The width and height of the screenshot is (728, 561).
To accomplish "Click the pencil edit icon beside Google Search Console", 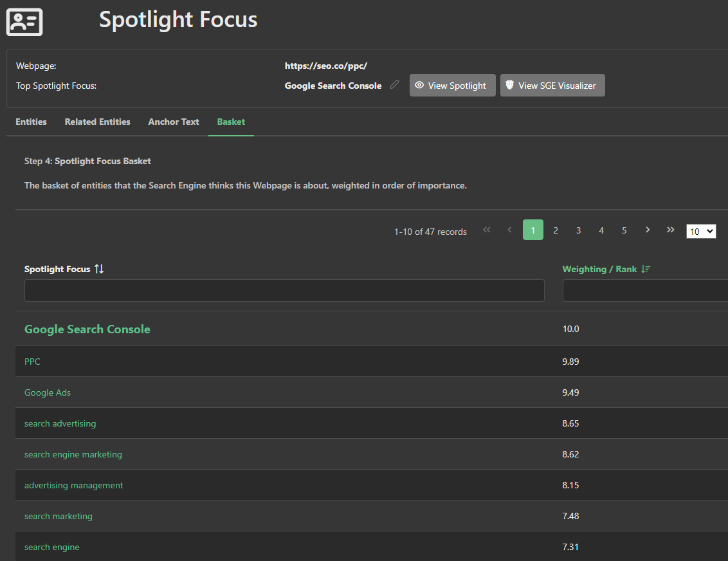I will tap(394, 85).
